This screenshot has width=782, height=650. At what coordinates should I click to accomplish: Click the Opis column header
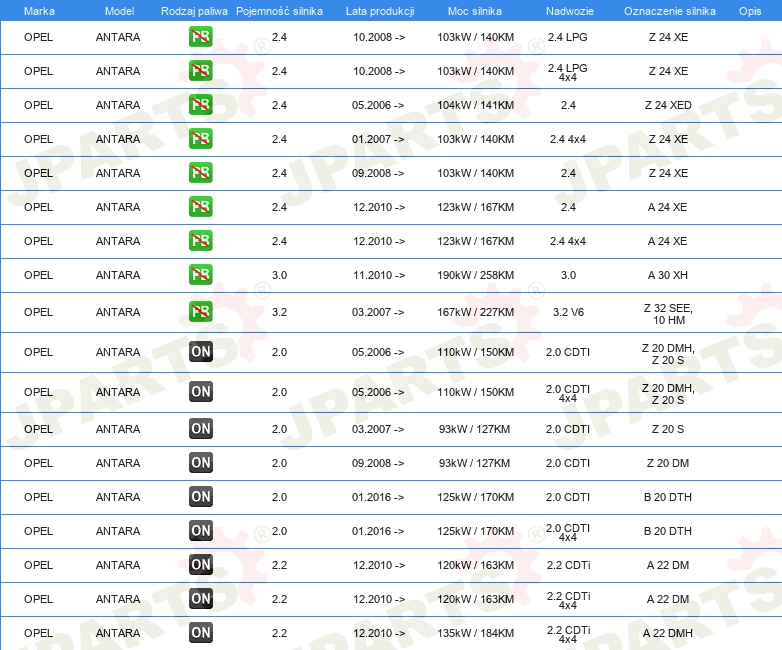(x=749, y=10)
